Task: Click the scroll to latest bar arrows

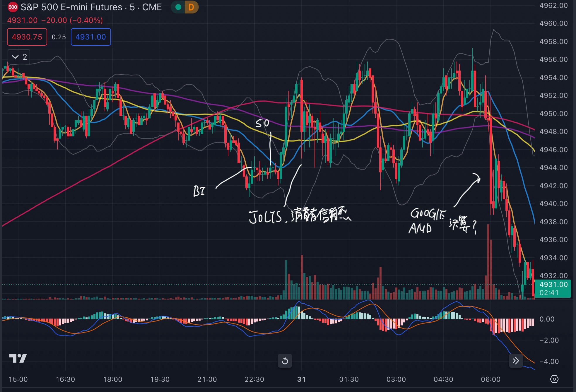Action: (516, 360)
